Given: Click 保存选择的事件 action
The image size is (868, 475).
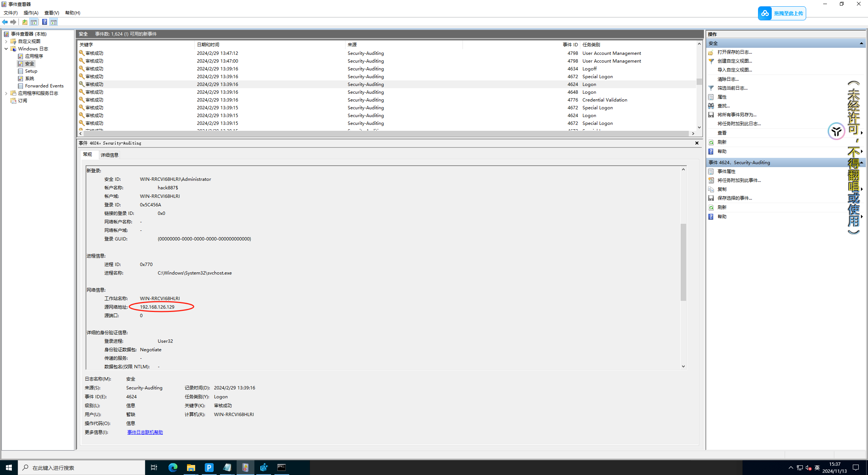Looking at the screenshot, I should (x=735, y=198).
